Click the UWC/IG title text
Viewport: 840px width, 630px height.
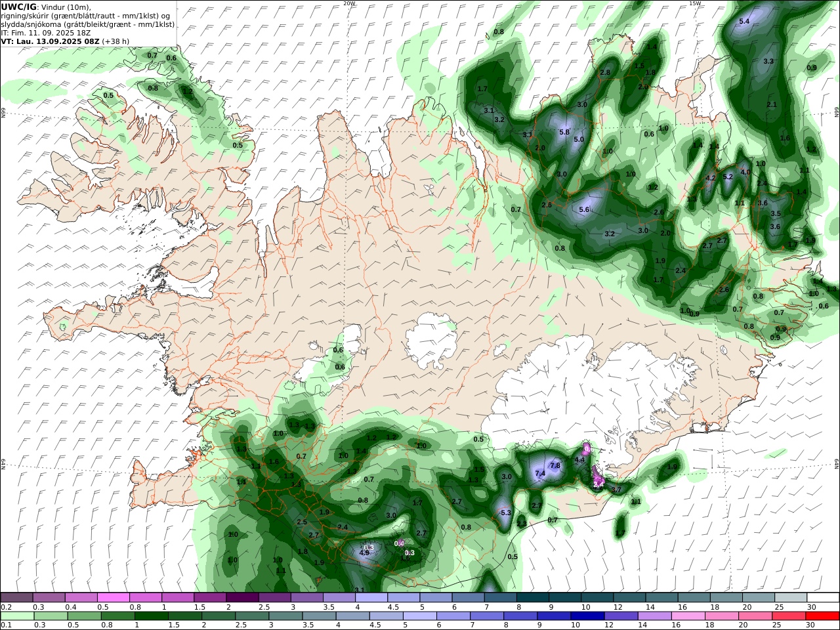pos(19,7)
